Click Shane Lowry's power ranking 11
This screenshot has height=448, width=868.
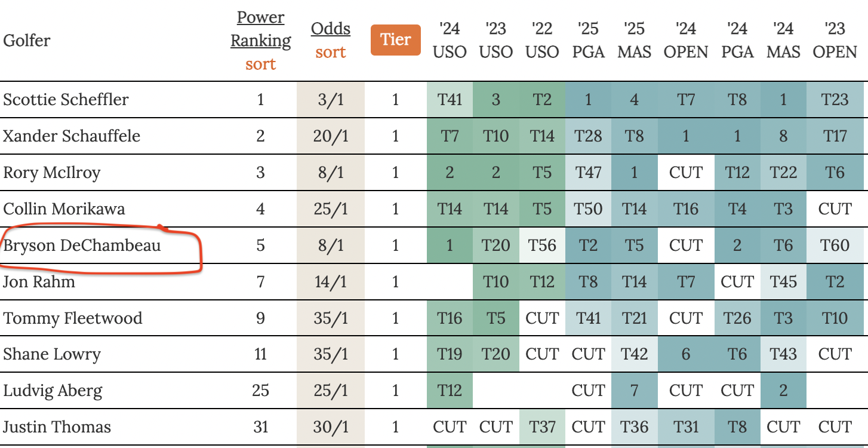click(260, 354)
